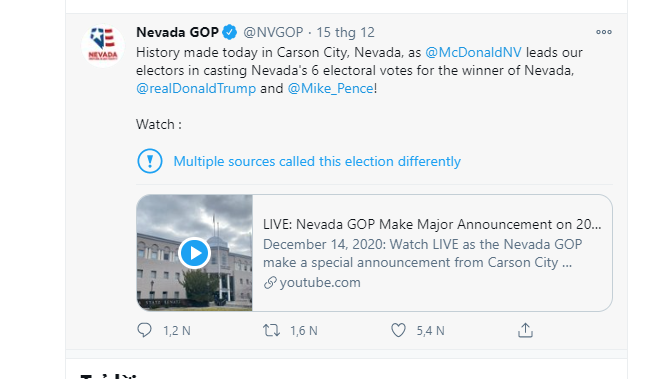The image size is (650, 379).
Task: Open the tweet's three-dot more options menu
Action: 604,32
